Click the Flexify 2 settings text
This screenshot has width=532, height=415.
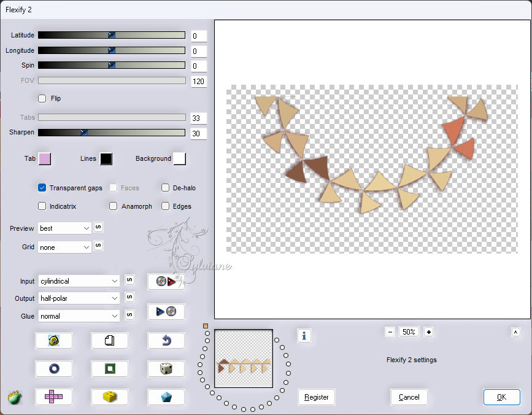pos(411,360)
